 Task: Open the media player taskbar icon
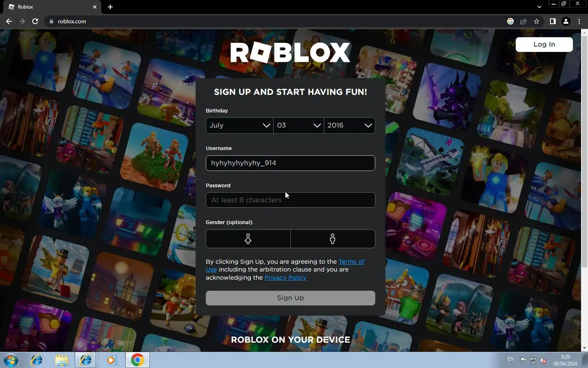(111, 360)
